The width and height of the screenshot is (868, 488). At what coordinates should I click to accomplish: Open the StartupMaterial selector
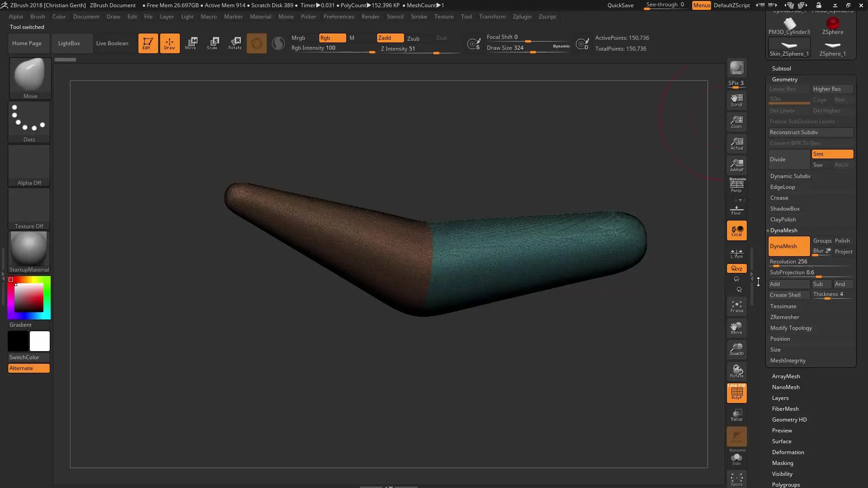[x=29, y=252]
